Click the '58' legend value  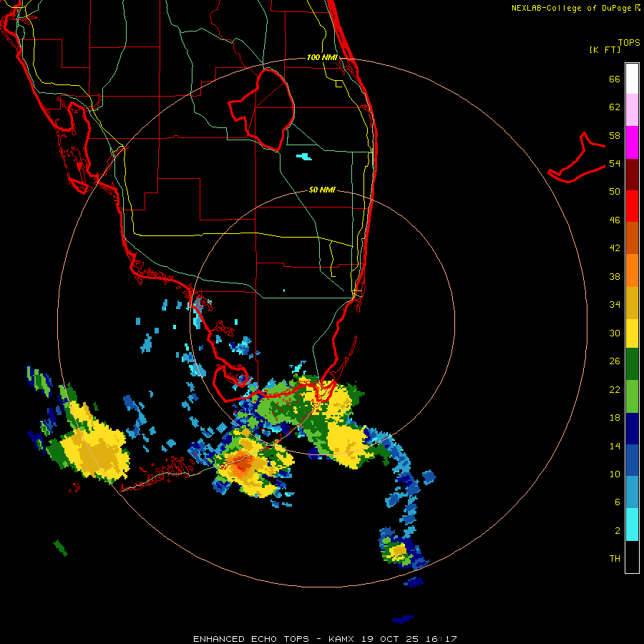tap(615, 135)
